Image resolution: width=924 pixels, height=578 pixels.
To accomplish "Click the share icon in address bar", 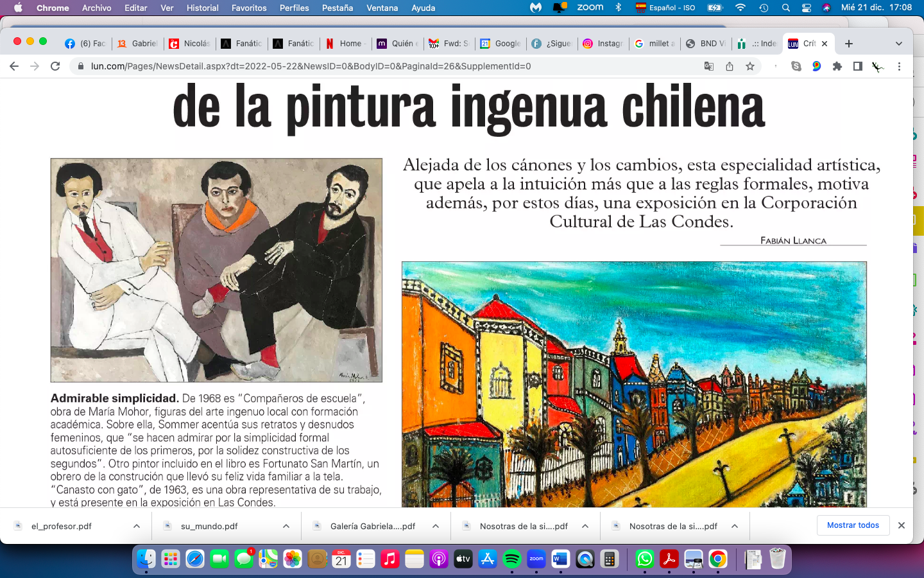I will 730,66.
